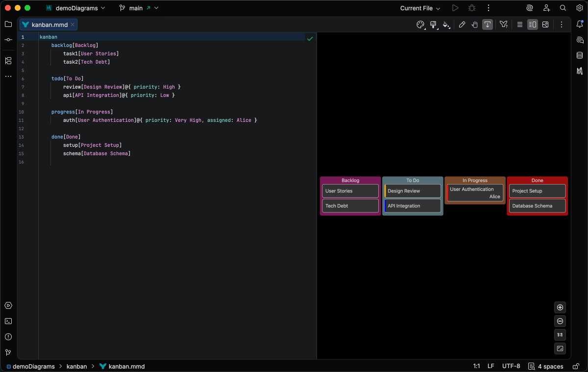The image size is (588, 372).
Task: Click the paint roller look icon
Action: click(433, 24)
